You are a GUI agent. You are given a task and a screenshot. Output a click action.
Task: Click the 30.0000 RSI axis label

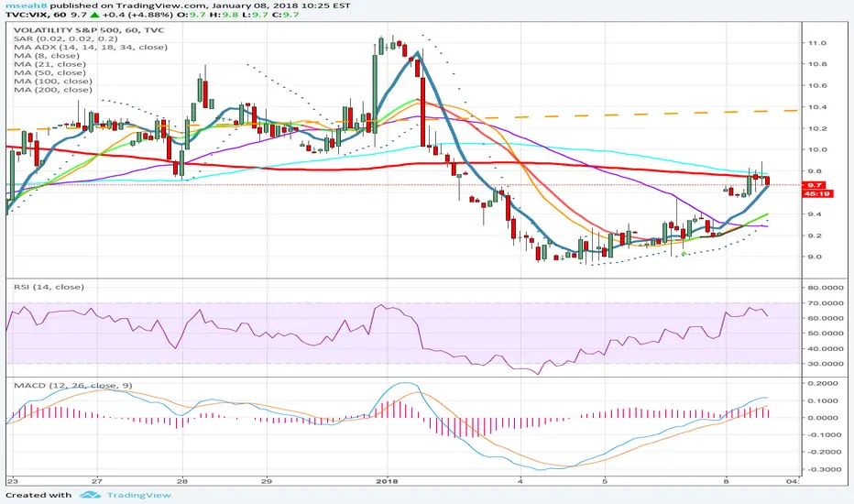[826, 364]
